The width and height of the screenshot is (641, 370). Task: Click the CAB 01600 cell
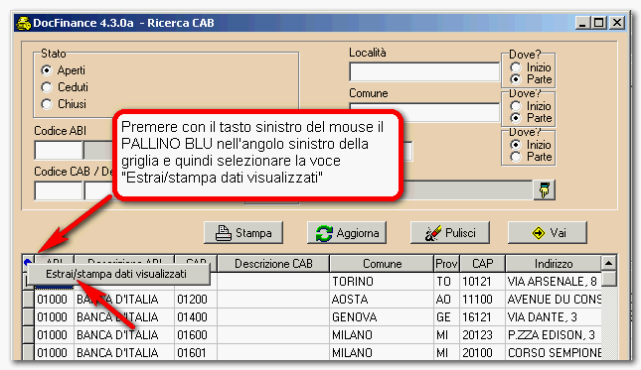click(x=196, y=335)
